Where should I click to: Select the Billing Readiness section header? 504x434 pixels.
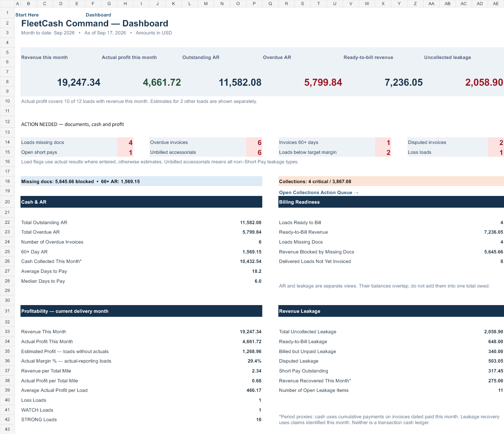391,202
